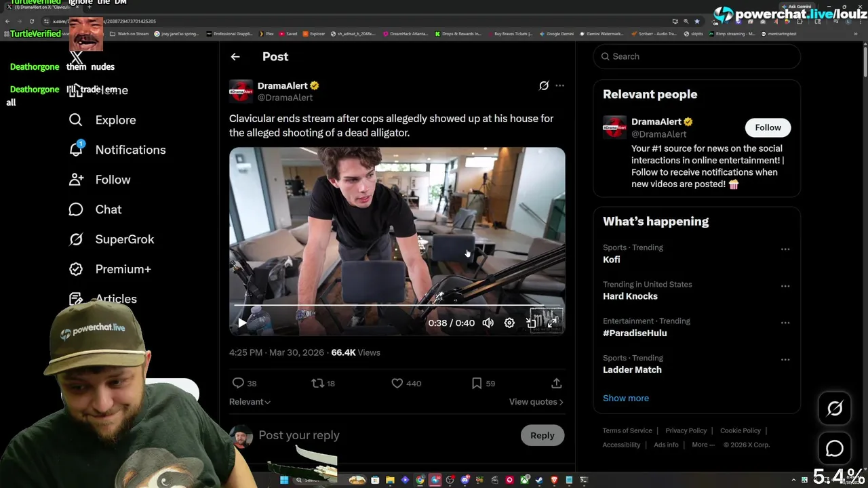Bookmark the post with 59 bookmarks
The width and height of the screenshot is (868, 488).
click(x=477, y=384)
